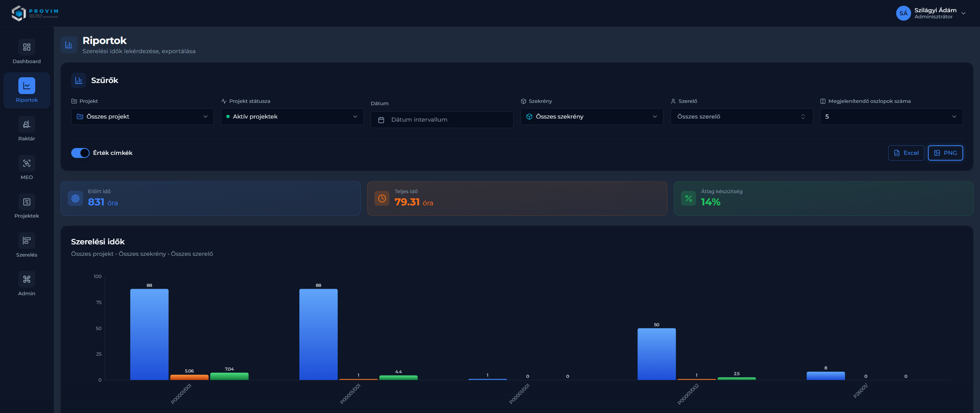Open MEO via its sidebar icon

click(26, 163)
